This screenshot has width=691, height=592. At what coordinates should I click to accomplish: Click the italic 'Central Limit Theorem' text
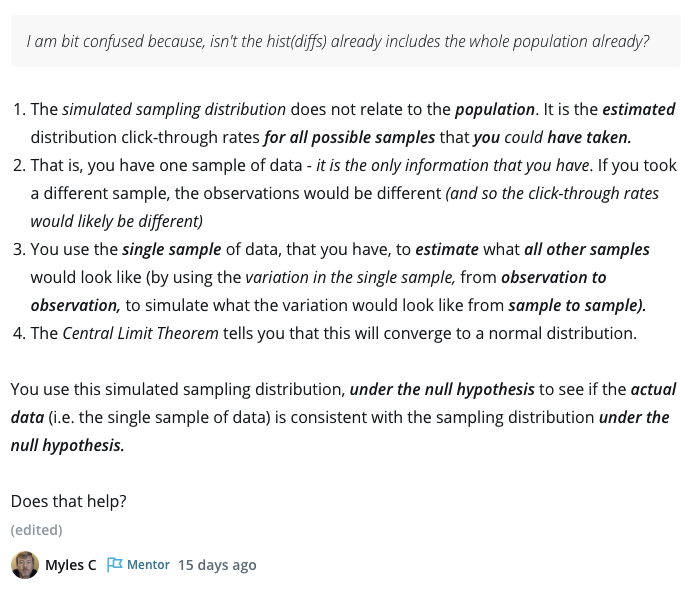tap(140, 333)
